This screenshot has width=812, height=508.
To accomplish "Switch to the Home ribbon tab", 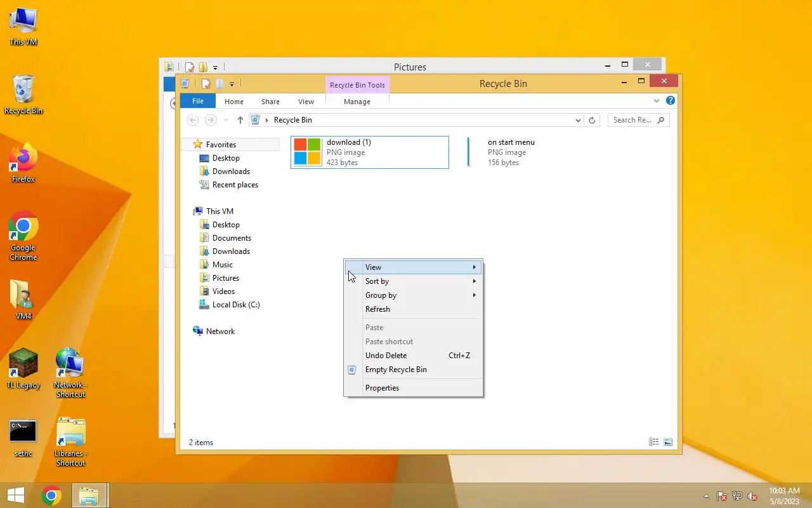I will 234,102.
